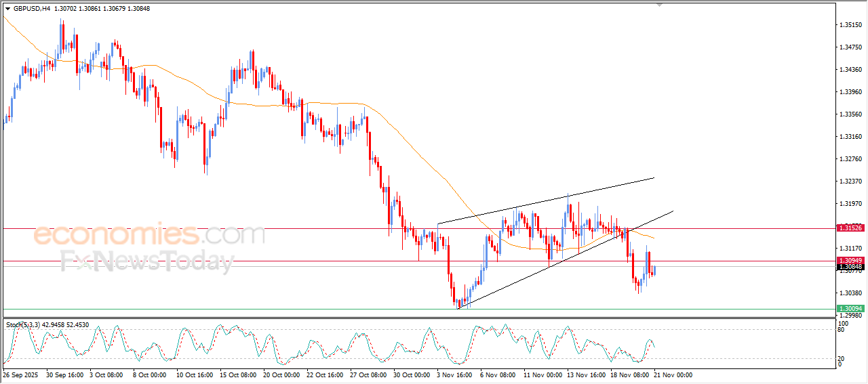Click the 3 Nov 16:00 time label

point(454,375)
